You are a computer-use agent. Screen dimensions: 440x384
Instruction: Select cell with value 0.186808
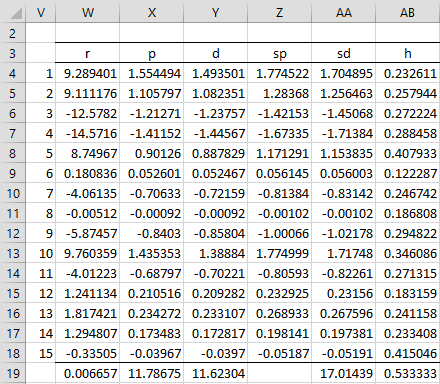pyautogui.click(x=408, y=213)
